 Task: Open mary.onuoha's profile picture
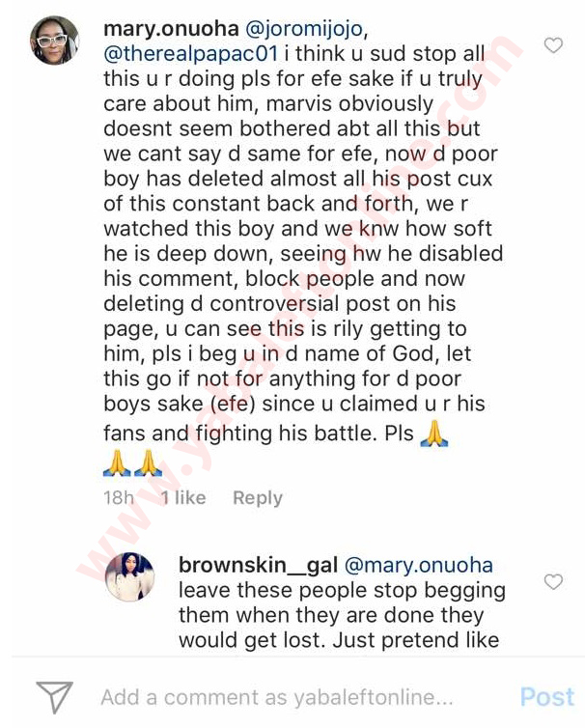55,41
